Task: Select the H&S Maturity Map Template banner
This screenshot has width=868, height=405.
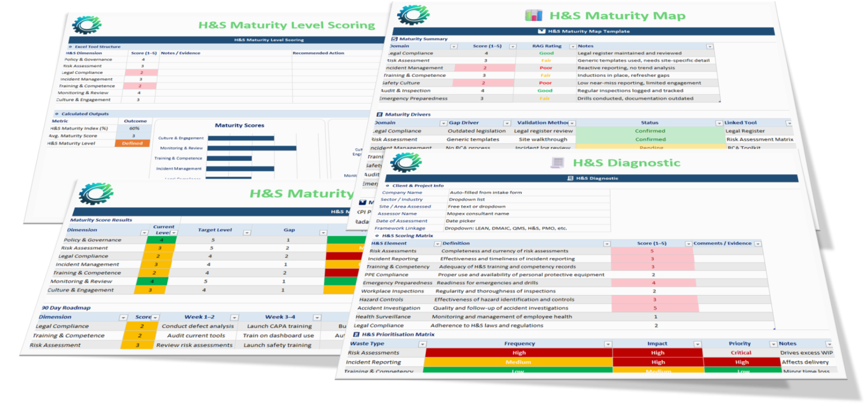Action: click(584, 31)
